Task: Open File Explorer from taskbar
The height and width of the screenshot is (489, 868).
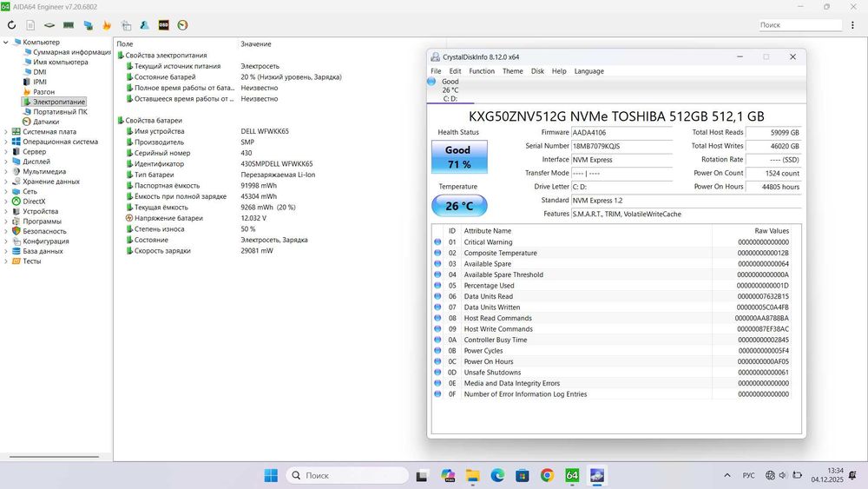Action: coord(472,475)
